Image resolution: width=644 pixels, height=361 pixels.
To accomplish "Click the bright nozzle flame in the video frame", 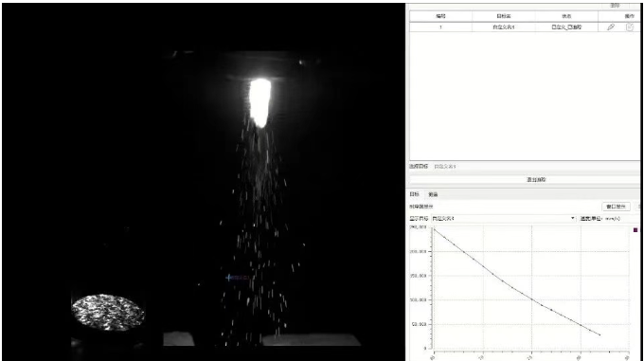I will pyautogui.click(x=260, y=102).
